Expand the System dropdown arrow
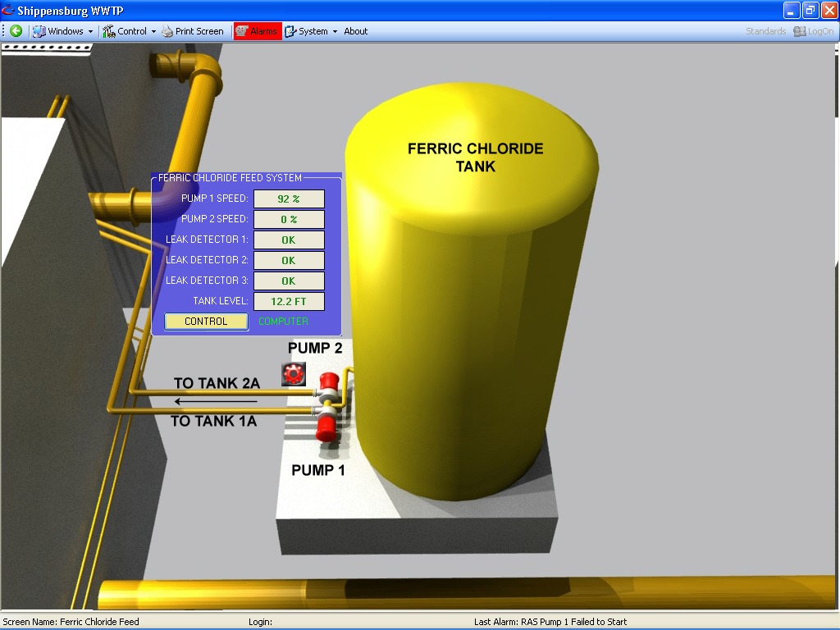The image size is (840, 630). click(x=335, y=32)
